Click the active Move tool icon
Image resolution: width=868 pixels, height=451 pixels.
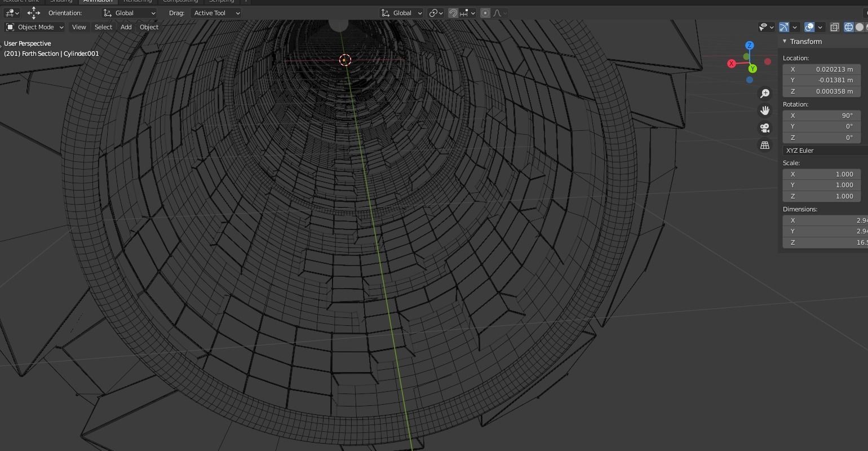[x=34, y=12]
